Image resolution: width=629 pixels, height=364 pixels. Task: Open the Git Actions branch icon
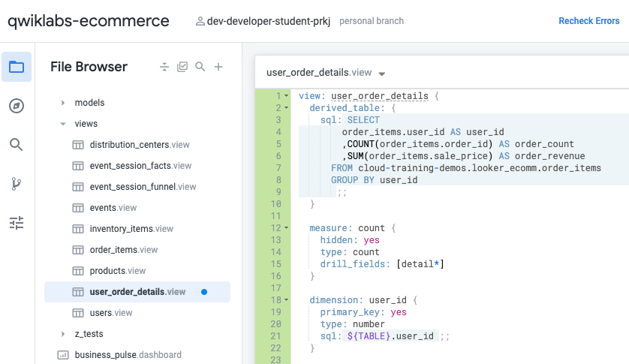tap(17, 183)
